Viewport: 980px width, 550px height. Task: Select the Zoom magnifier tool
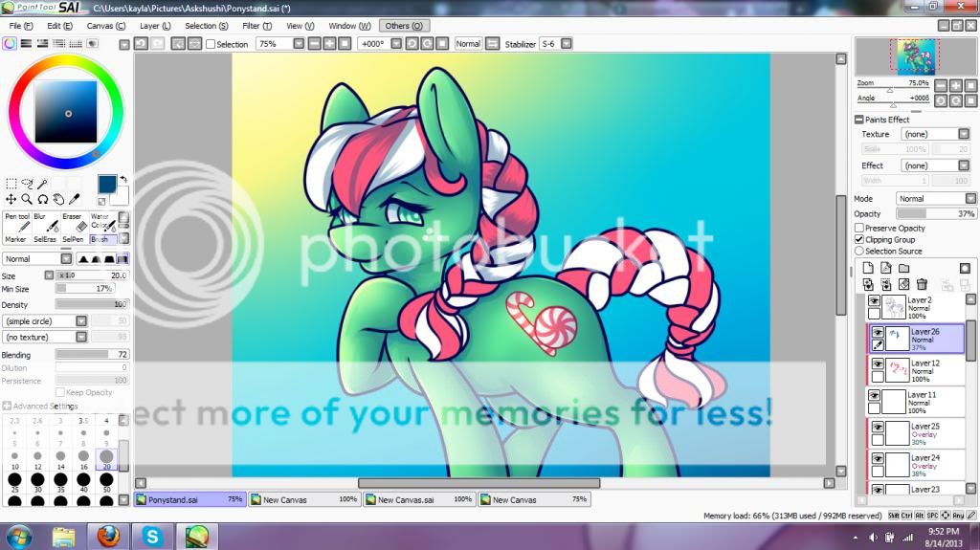27,199
